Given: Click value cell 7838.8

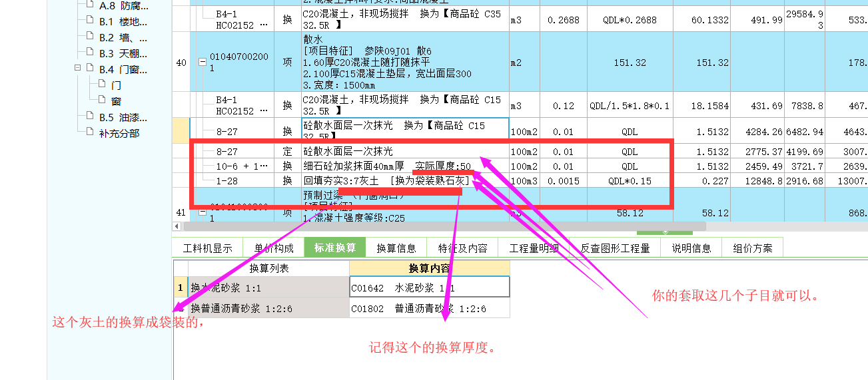Looking at the screenshot, I should tap(805, 106).
